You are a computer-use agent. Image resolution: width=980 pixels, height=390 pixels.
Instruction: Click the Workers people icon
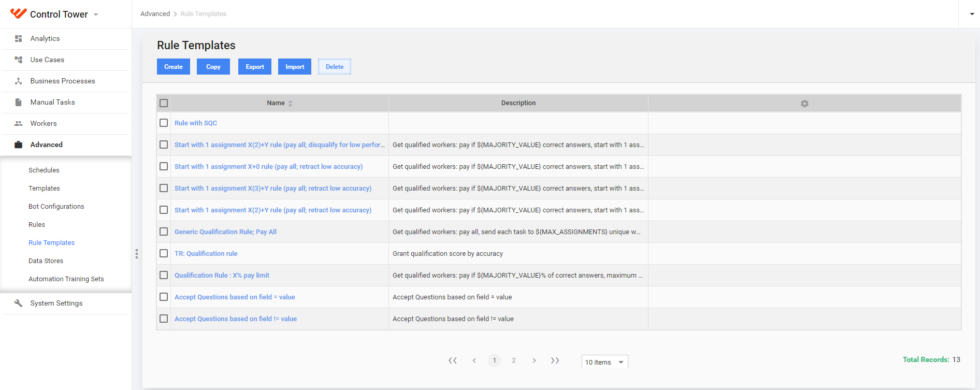coord(19,123)
